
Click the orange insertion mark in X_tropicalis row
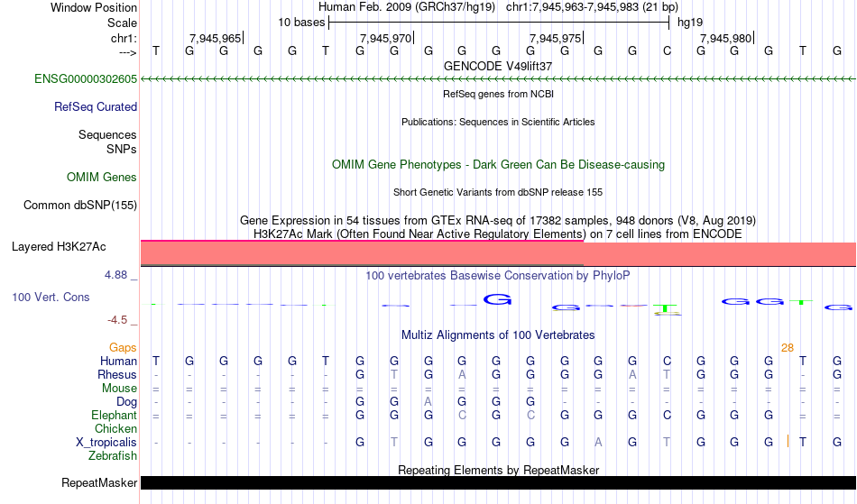tap(788, 441)
